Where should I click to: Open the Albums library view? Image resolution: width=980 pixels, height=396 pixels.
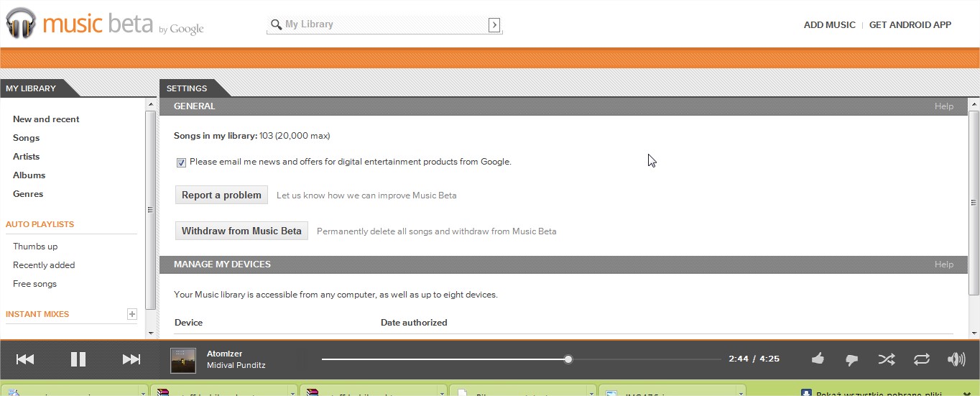tap(29, 175)
